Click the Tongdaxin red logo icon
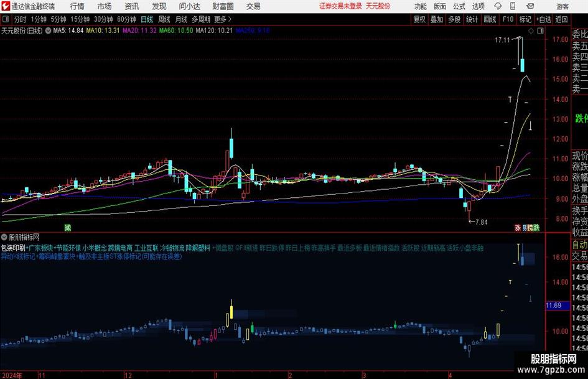This screenshot has width=588, height=379. (6, 6)
